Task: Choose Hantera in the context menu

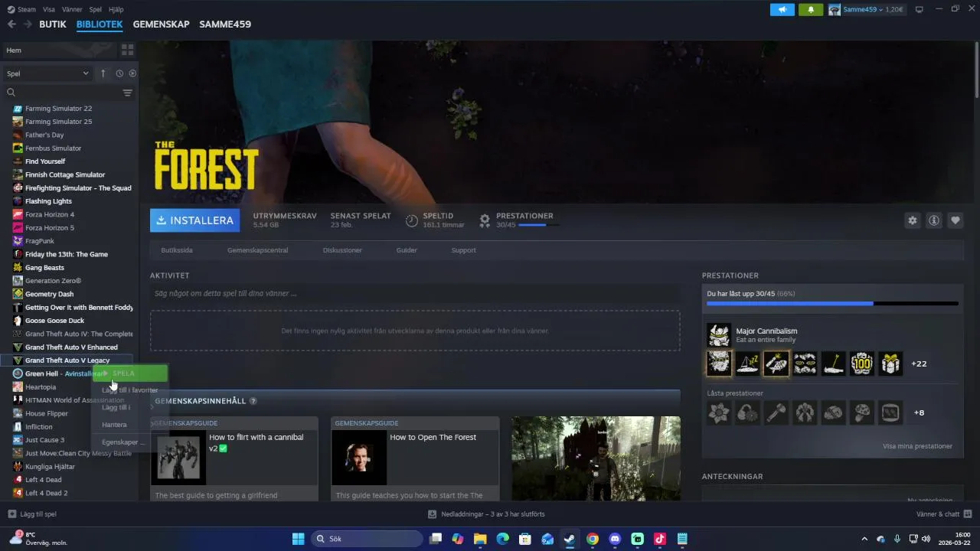Action: [x=129, y=425]
